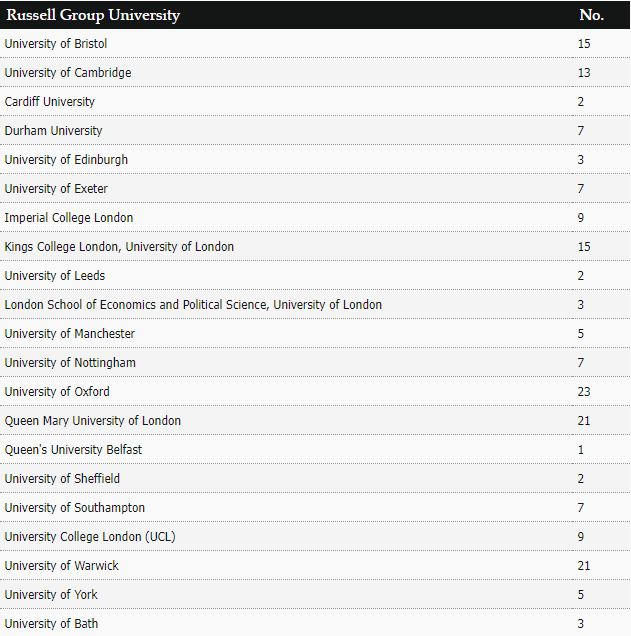This screenshot has height=636, width=631.
Task: Click the number 13 beside University of Cambridge
Action: point(584,73)
